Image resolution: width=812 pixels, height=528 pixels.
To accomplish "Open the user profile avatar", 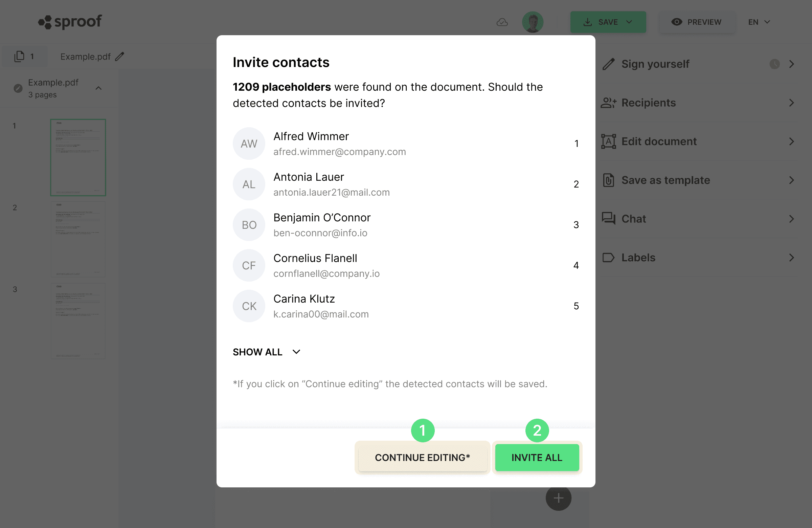I will coord(533,22).
